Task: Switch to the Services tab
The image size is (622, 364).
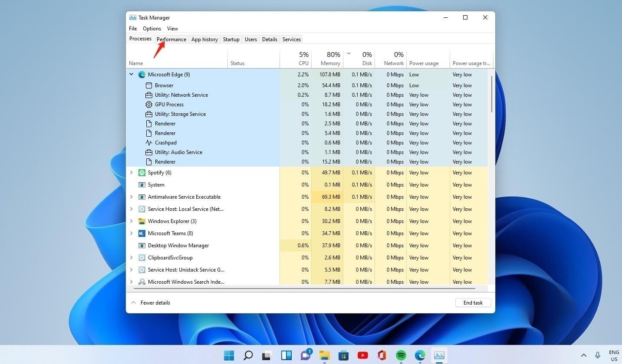Action: [x=292, y=39]
